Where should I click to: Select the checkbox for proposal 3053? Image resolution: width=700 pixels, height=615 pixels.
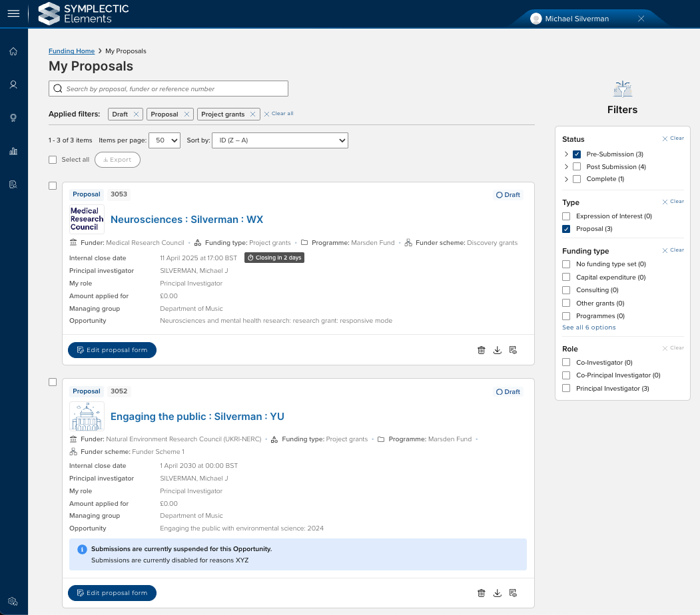(x=53, y=186)
